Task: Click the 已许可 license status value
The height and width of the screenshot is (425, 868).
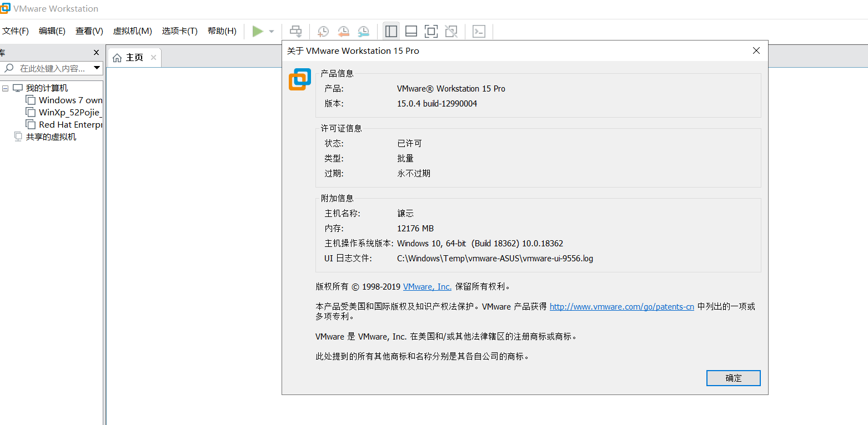Action: [x=409, y=144]
